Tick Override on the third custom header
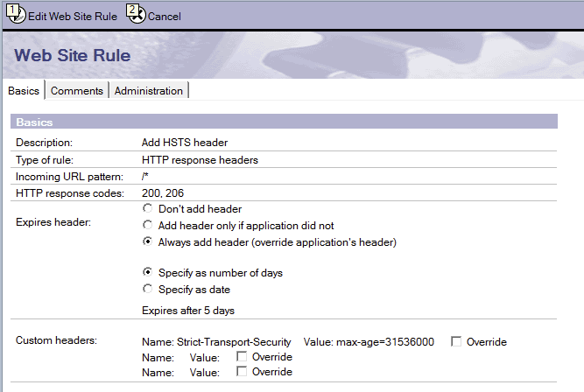The width and height of the screenshot is (584, 392). [x=243, y=372]
